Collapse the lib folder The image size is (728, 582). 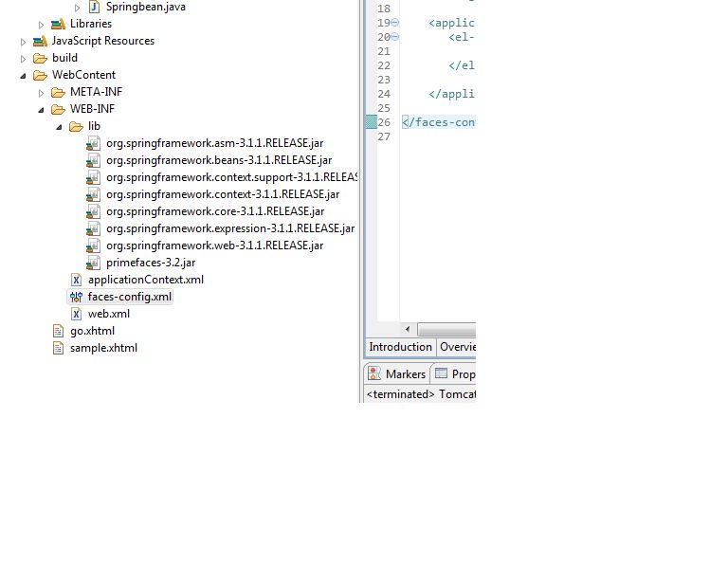[59, 127]
